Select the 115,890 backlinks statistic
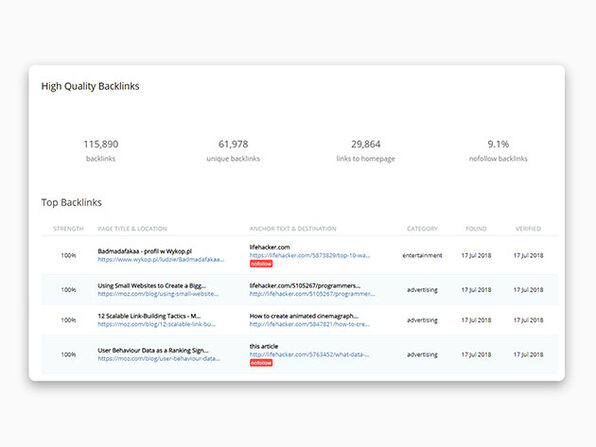 pos(101,151)
